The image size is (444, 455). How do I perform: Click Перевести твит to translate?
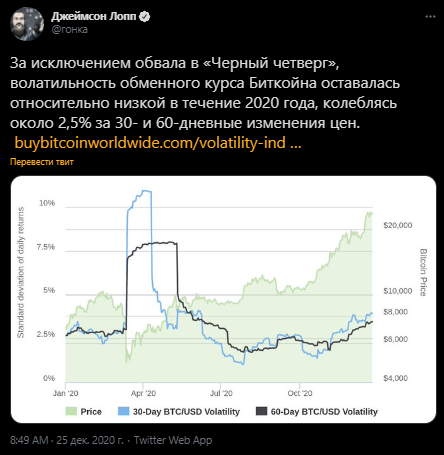(x=42, y=162)
